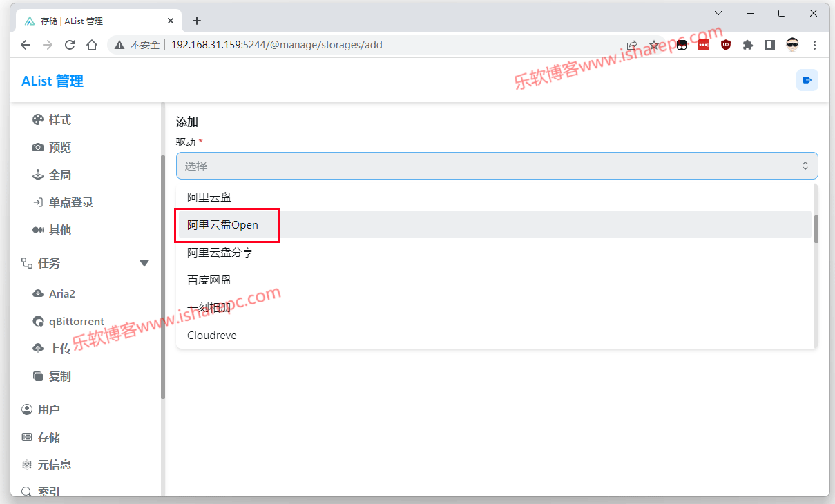Image resolution: width=835 pixels, height=504 pixels.
Task: Open the 单点登录 SSO settings page
Action: tap(70, 203)
